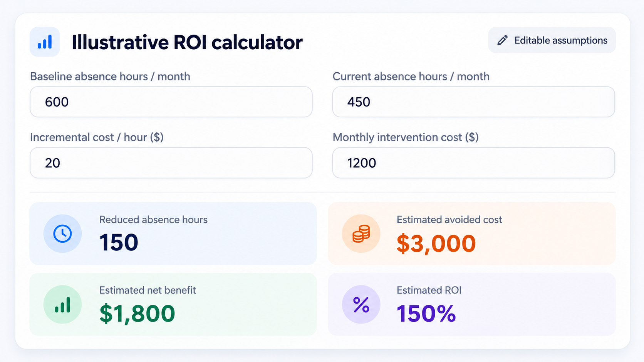Click the Current absence hours / month label
This screenshot has height=362, width=644.
coord(411,77)
